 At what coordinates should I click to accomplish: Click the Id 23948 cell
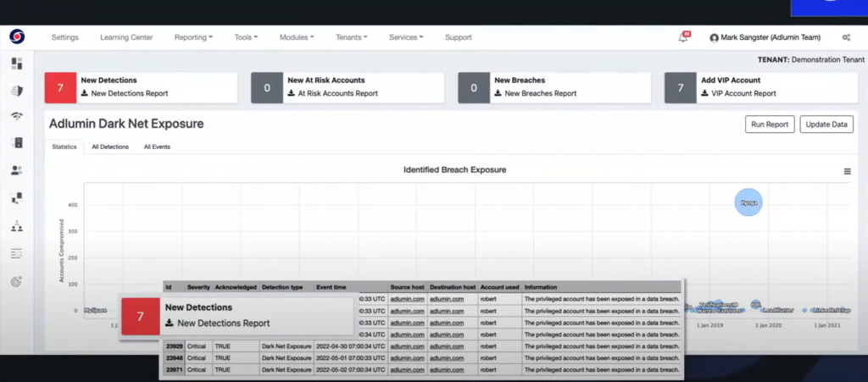point(175,357)
